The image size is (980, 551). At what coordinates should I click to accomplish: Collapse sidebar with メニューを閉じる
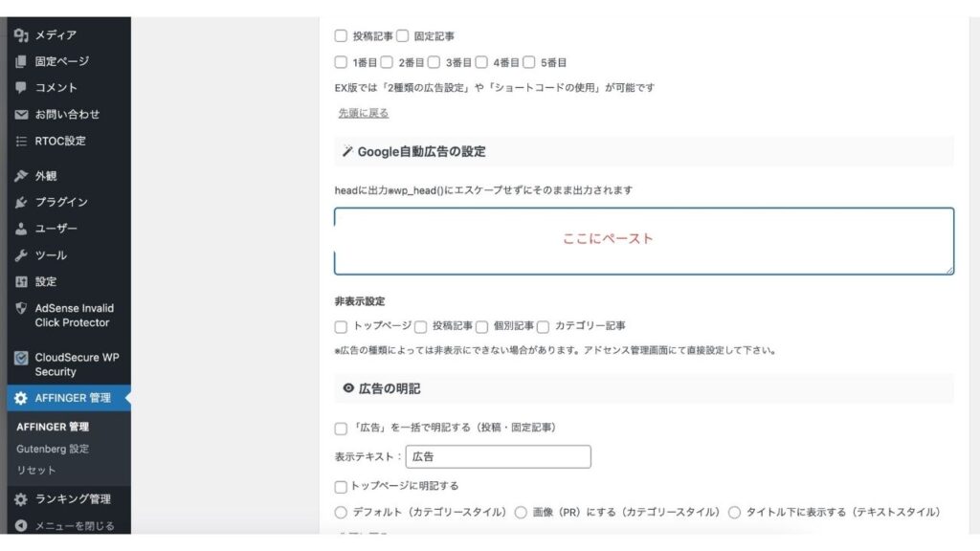(74, 525)
